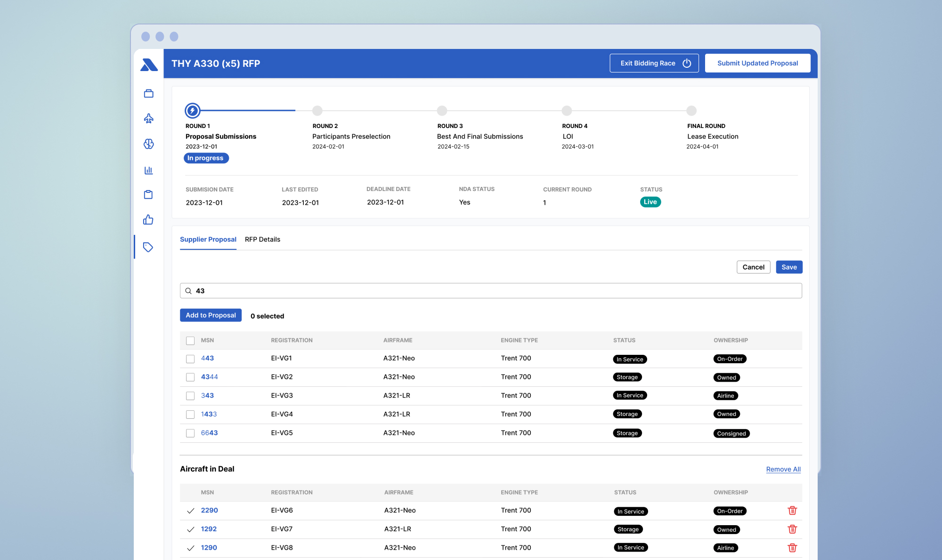The image size is (942, 560).
Task: Click the Live status badge
Action: click(x=650, y=202)
